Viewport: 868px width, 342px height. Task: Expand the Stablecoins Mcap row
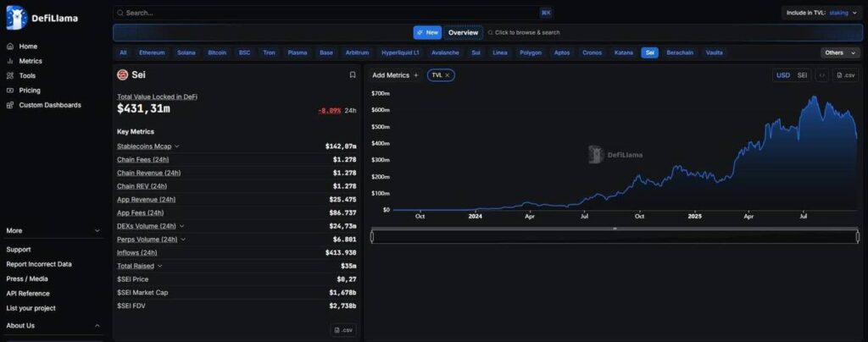click(176, 146)
